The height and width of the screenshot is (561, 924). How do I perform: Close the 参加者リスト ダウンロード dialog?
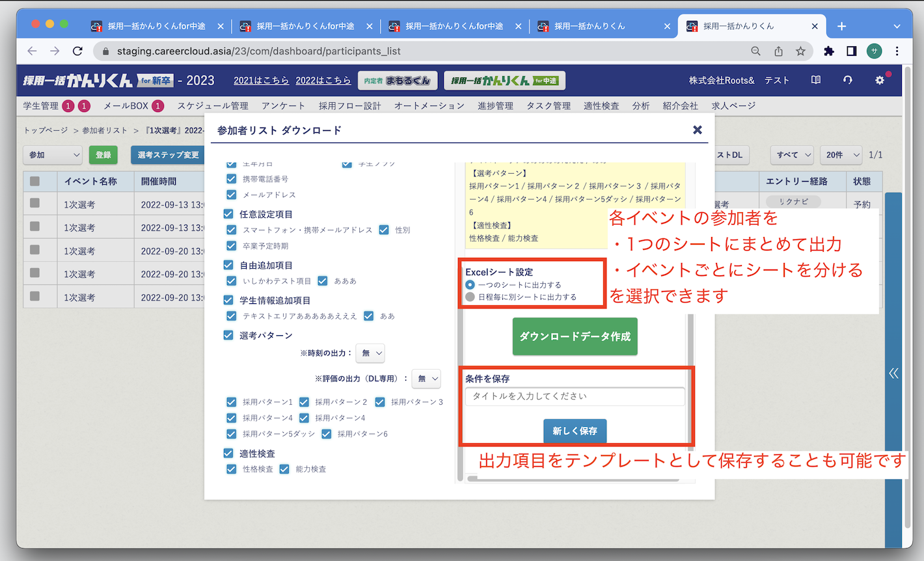tap(698, 130)
